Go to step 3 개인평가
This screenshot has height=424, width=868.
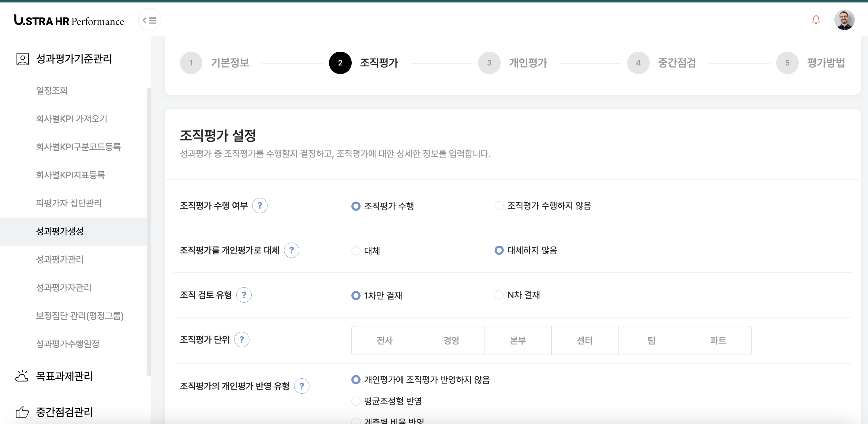point(489,63)
